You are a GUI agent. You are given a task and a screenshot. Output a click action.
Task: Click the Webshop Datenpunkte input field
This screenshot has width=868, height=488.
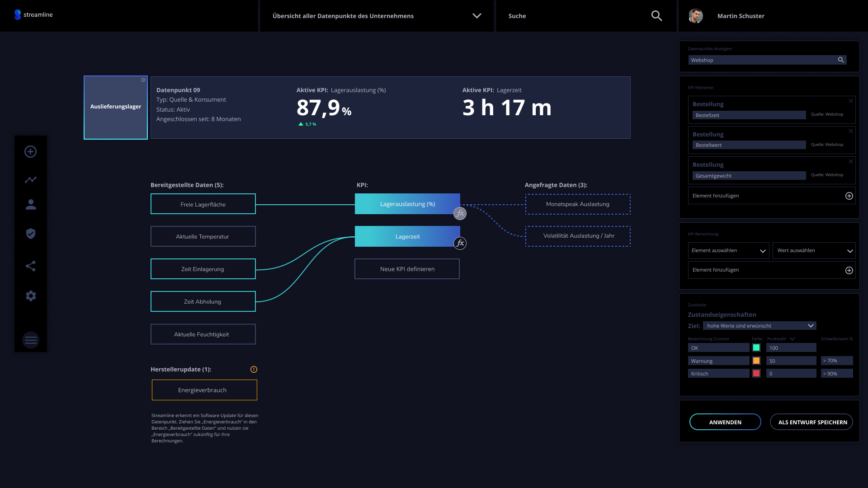pos(767,60)
